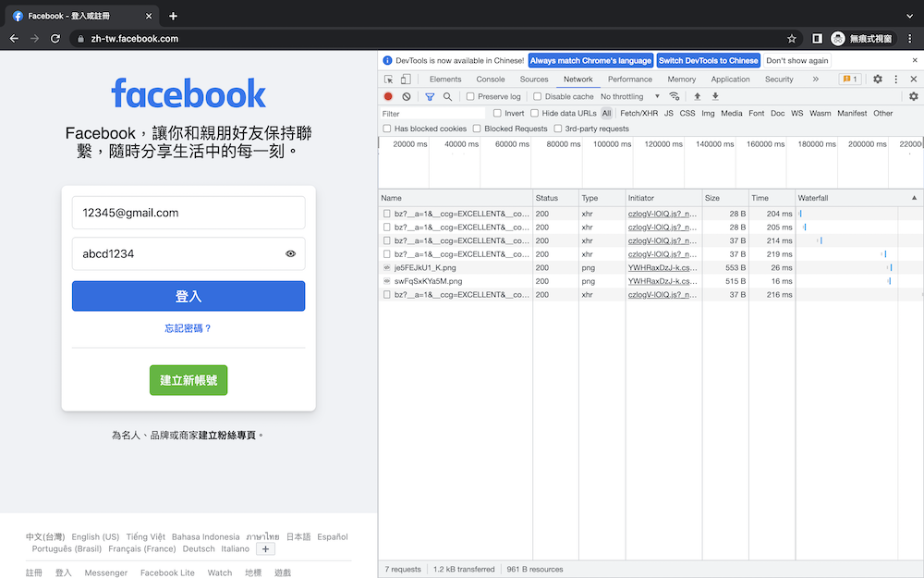The width and height of the screenshot is (924, 578).
Task: View site info lock icon
Action: pyautogui.click(x=80, y=38)
